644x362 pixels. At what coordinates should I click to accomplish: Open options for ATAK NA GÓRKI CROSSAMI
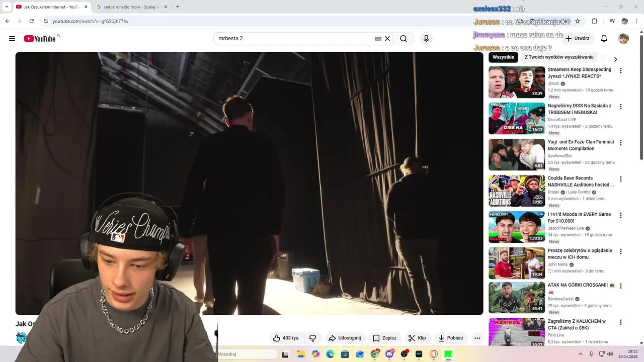[x=621, y=286]
